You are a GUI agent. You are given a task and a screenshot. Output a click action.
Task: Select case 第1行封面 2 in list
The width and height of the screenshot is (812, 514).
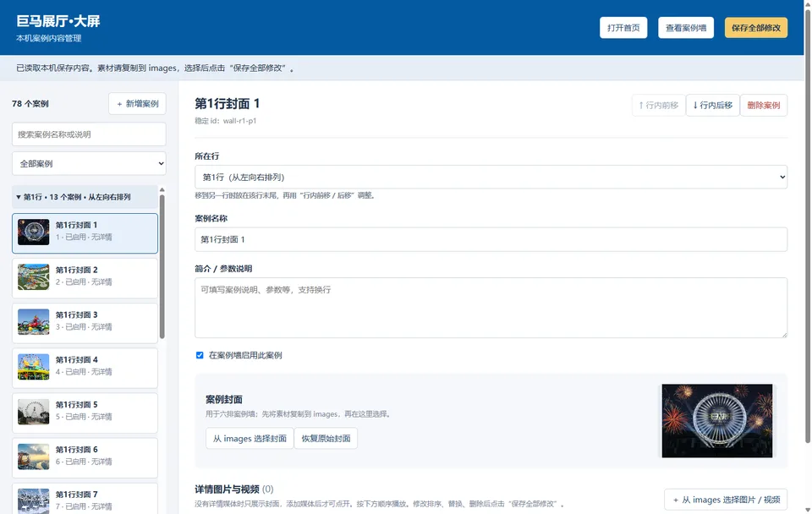coord(85,278)
